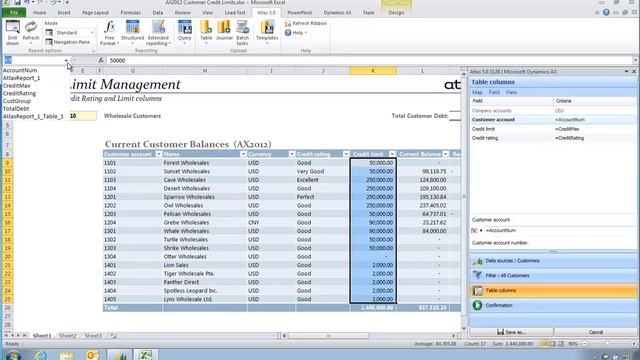Open the Free Format reporting tool
The image size is (640, 360).
[x=109, y=33]
